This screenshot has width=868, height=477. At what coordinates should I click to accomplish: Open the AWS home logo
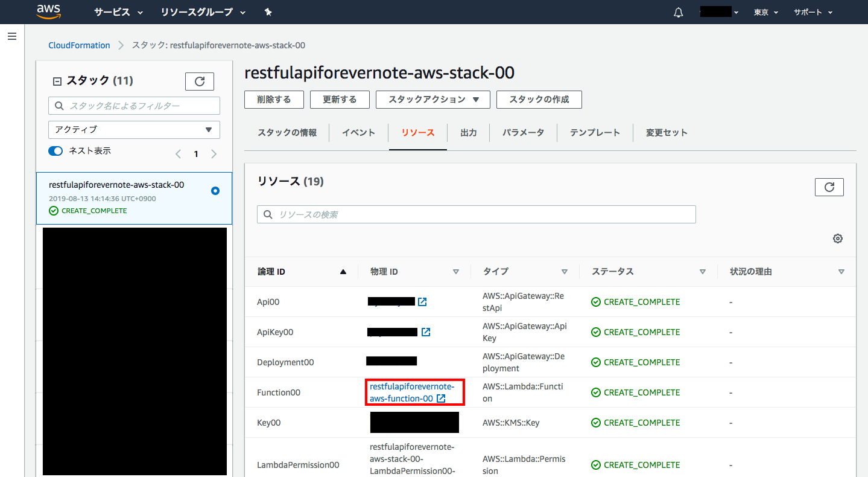point(48,11)
